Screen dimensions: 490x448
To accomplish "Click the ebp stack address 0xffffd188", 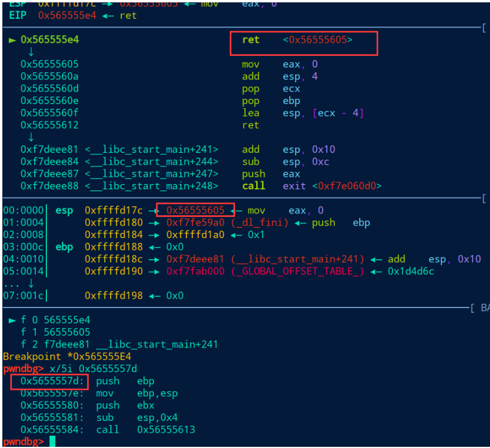I will 114,247.
